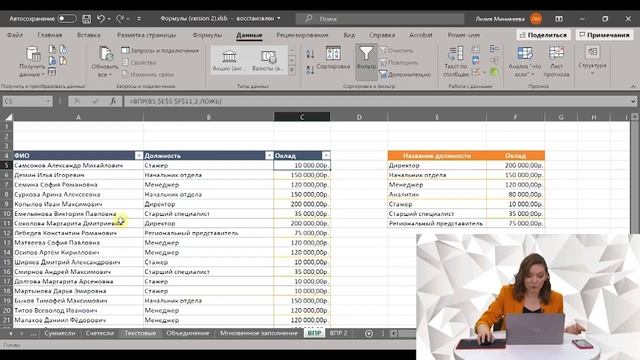Screen dimensions: 640x360
Task: Open the ВПР 2 sheet tab
Action: click(338, 333)
